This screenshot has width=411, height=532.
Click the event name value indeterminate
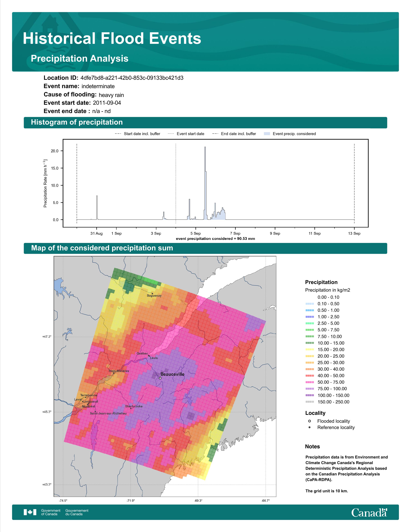click(x=98, y=86)
